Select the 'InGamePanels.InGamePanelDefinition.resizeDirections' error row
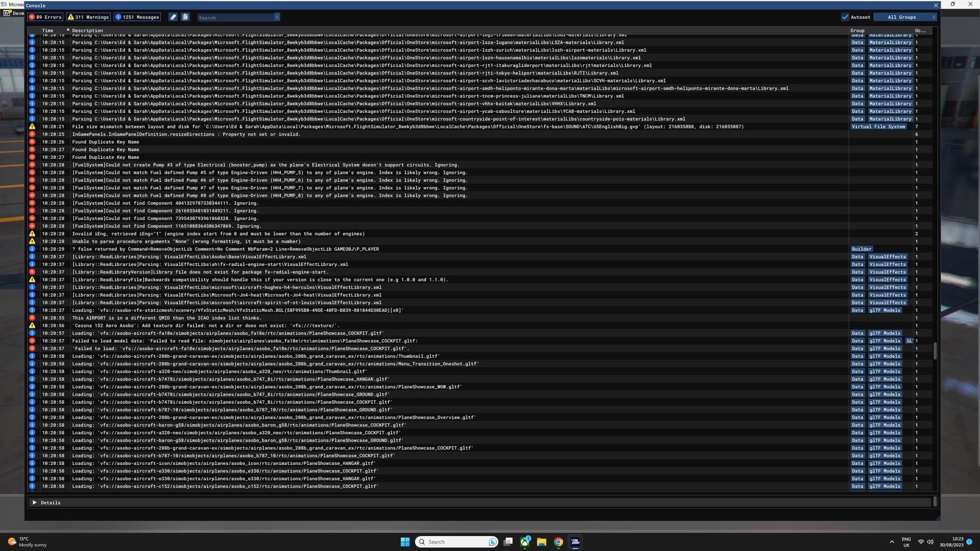The image size is (980, 551). click(480, 134)
